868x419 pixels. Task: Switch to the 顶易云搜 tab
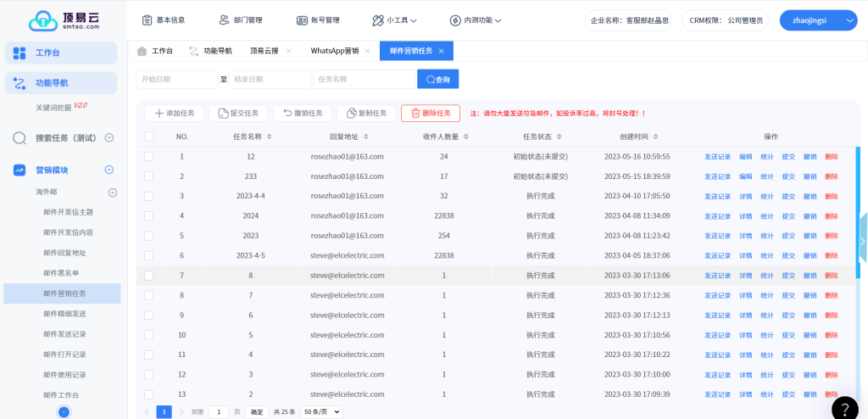point(264,51)
